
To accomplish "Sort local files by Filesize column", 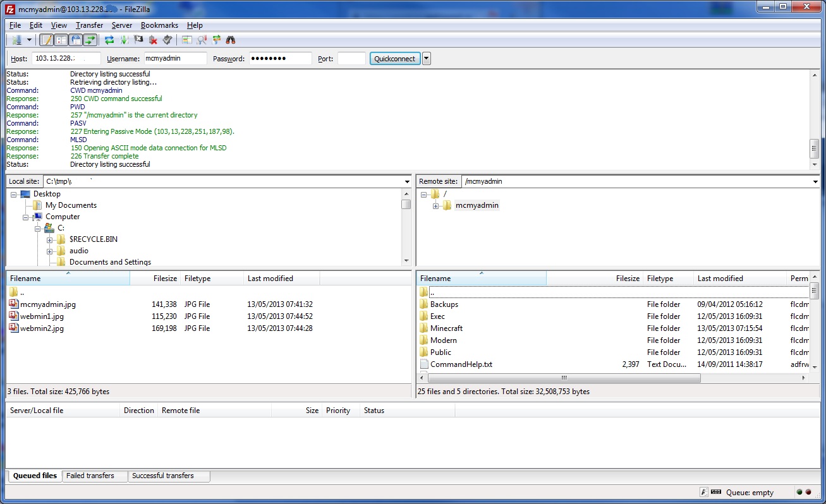I will click(155, 279).
